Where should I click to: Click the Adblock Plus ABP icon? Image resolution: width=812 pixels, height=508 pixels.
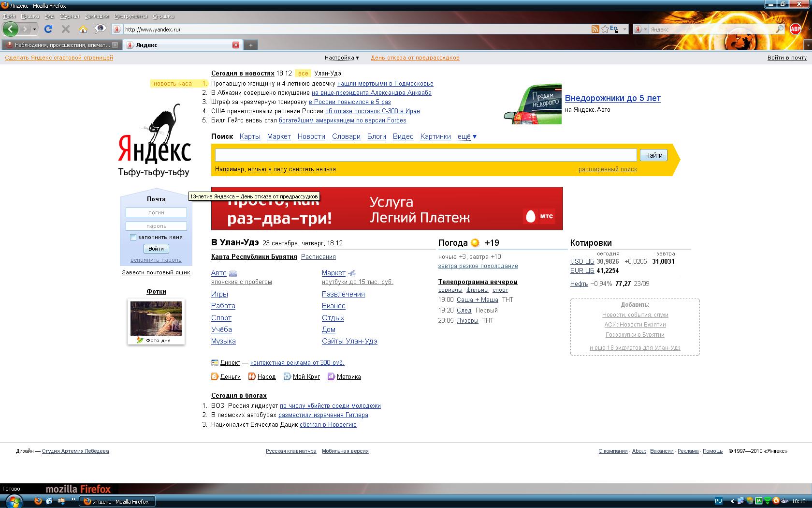click(x=796, y=29)
